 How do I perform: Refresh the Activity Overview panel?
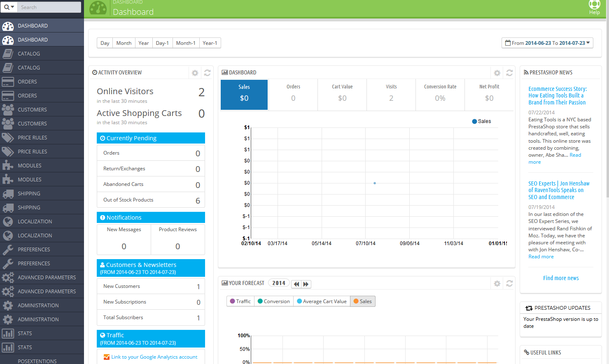tap(207, 73)
